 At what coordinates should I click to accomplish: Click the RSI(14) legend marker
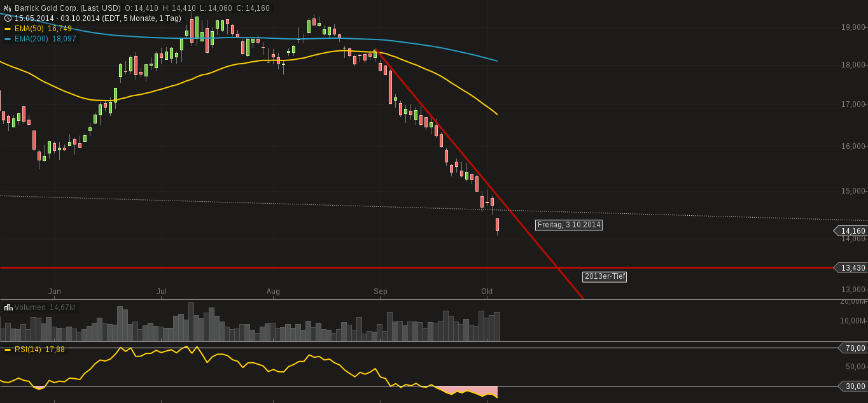pos(7,349)
